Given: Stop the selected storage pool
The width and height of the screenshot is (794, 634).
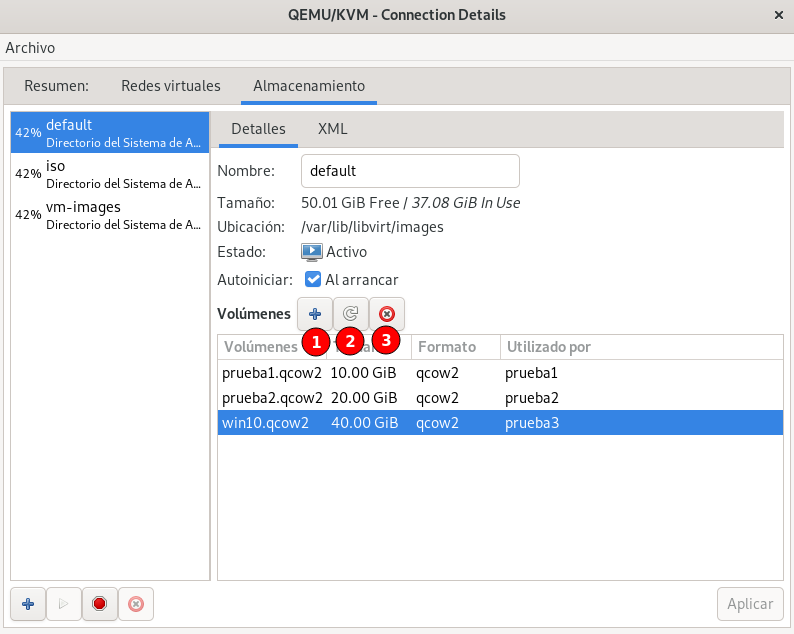Looking at the screenshot, I should coord(100,604).
